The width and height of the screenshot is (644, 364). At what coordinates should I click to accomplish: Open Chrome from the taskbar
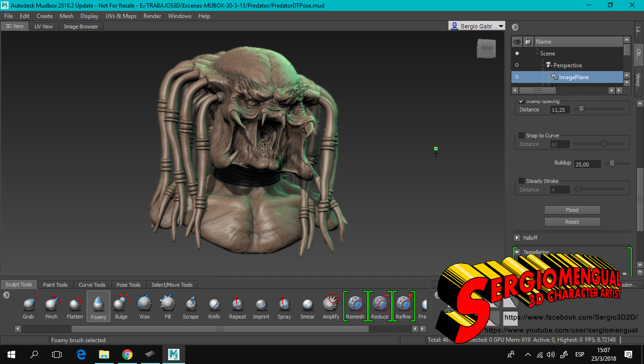[x=127, y=354]
